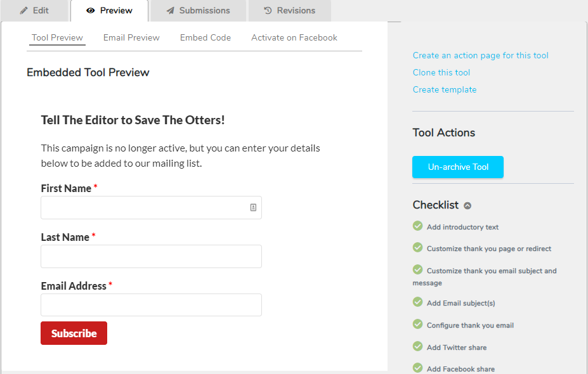Image resolution: width=588 pixels, height=374 pixels.
Task: Open Create an action page for this tool link
Action: coord(480,55)
